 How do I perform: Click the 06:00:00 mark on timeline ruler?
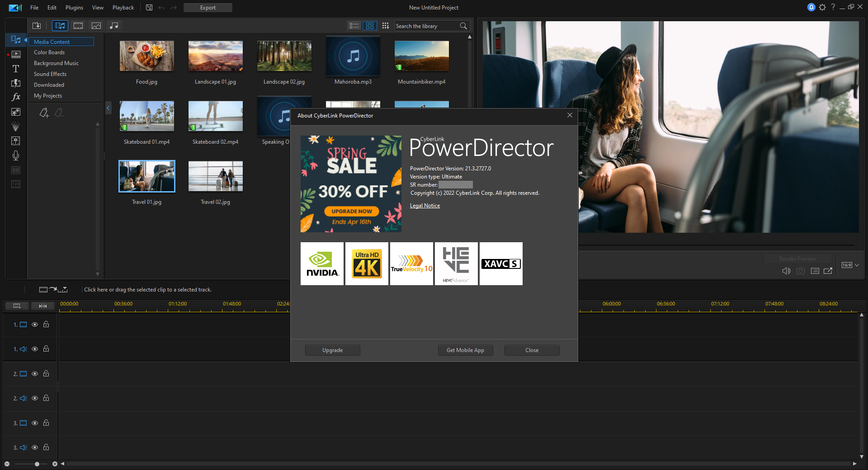click(x=612, y=304)
